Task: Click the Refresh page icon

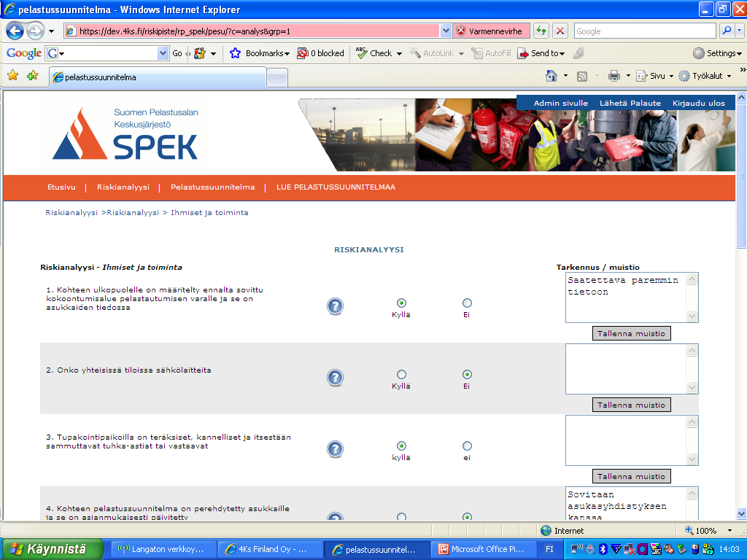Action: (x=541, y=31)
